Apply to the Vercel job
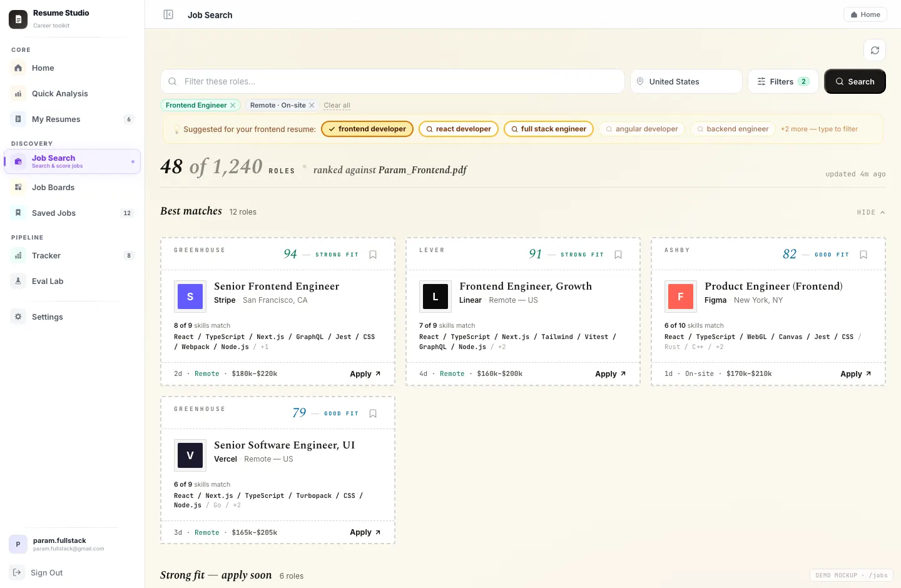The image size is (901, 588). (365, 532)
